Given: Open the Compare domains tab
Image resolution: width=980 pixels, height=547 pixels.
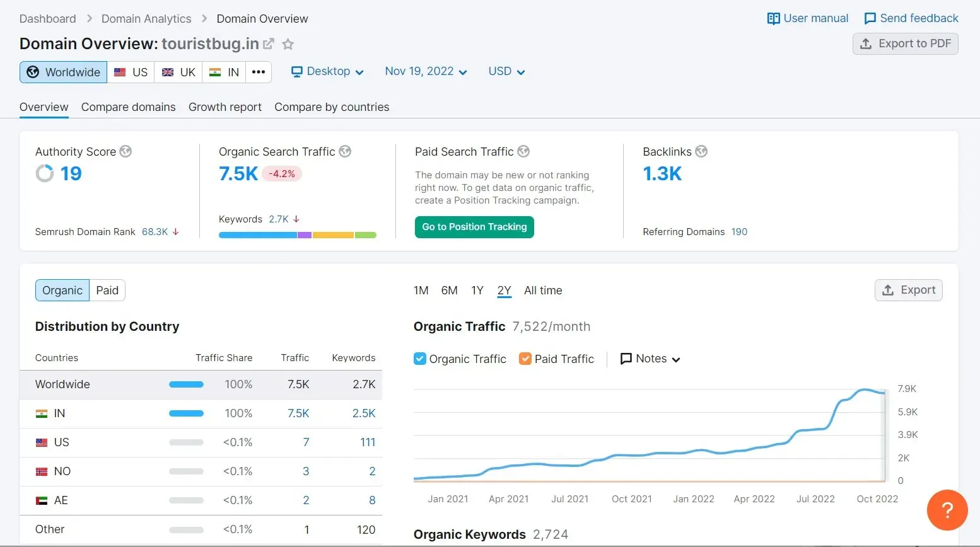Looking at the screenshot, I should [x=129, y=107].
